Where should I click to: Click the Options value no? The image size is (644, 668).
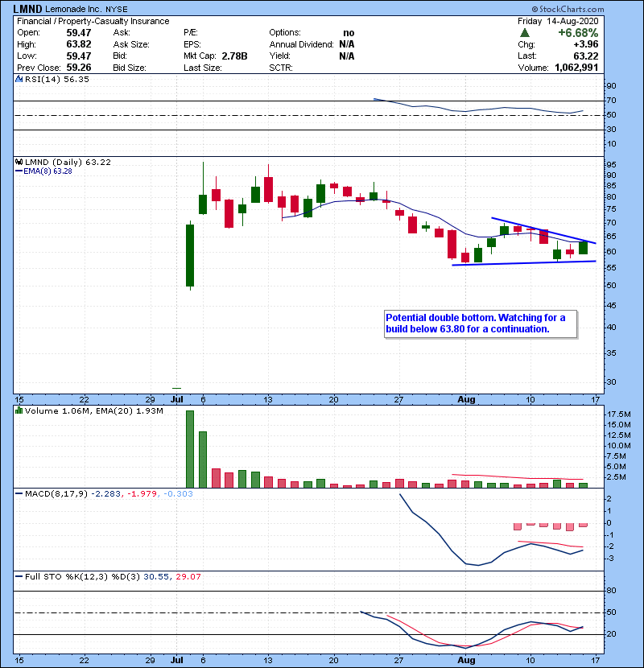click(349, 33)
